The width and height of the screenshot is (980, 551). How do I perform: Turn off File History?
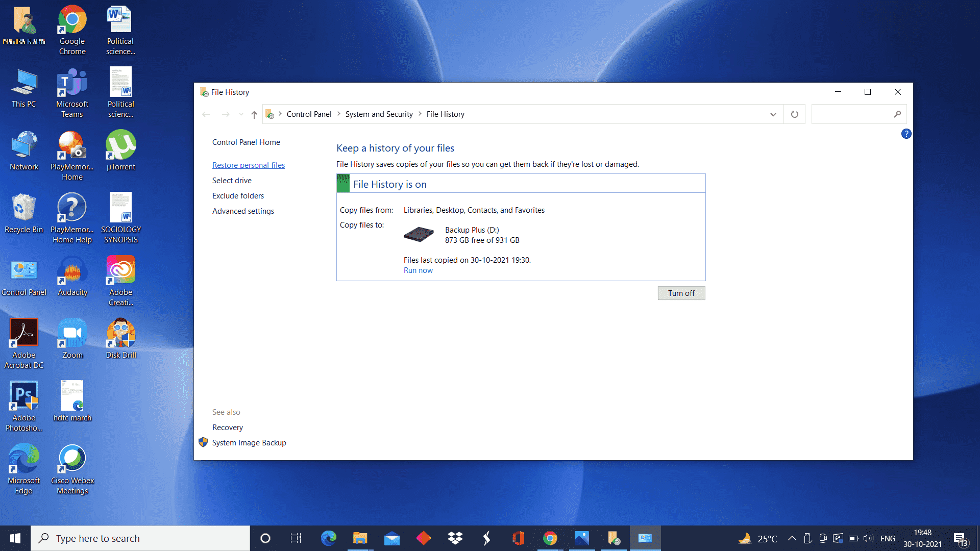(x=681, y=293)
